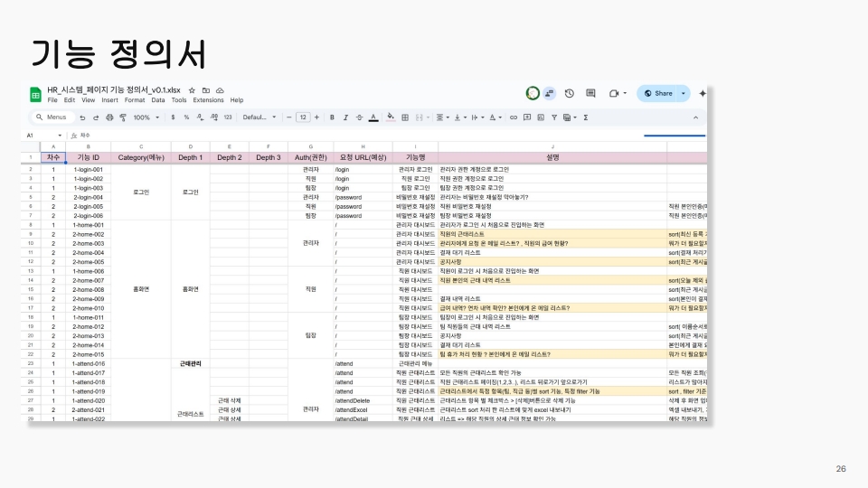Expand the Share options arrow
This screenshot has height=488, width=868.
(x=684, y=93)
